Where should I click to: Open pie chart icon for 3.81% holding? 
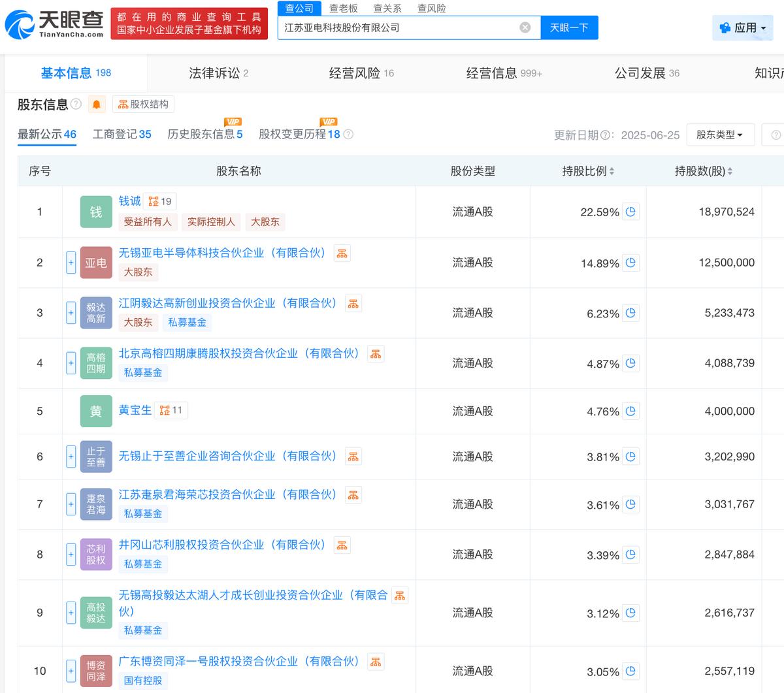[630, 457]
